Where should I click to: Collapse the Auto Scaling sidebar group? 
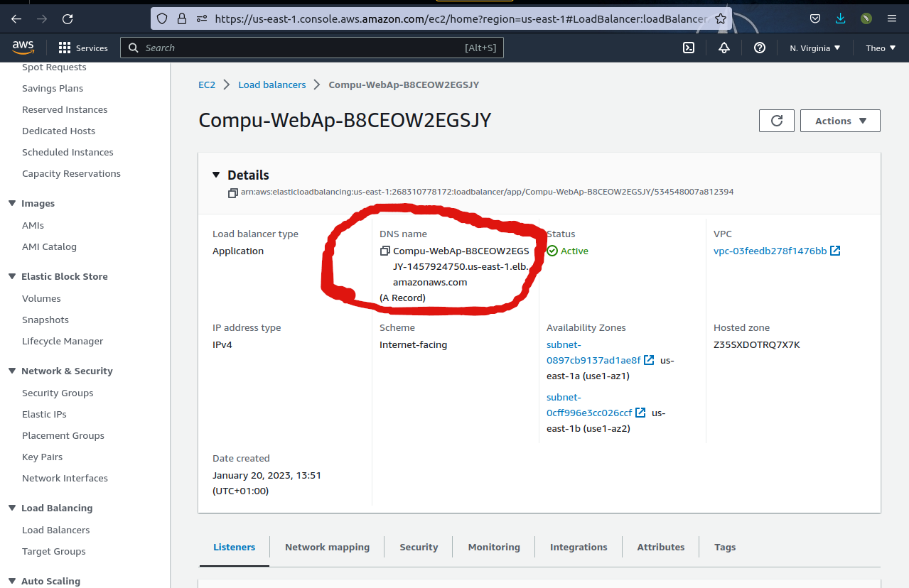(x=12, y=581)
